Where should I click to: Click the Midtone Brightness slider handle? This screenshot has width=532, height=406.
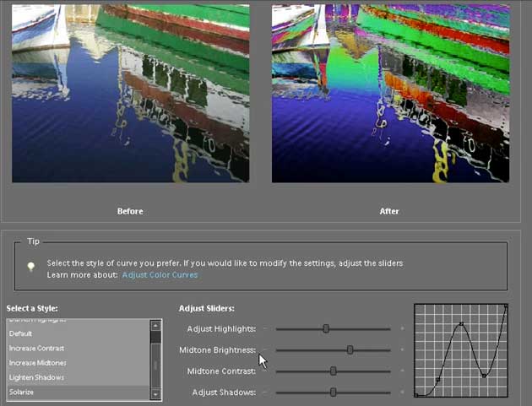(x=350, y=349)
